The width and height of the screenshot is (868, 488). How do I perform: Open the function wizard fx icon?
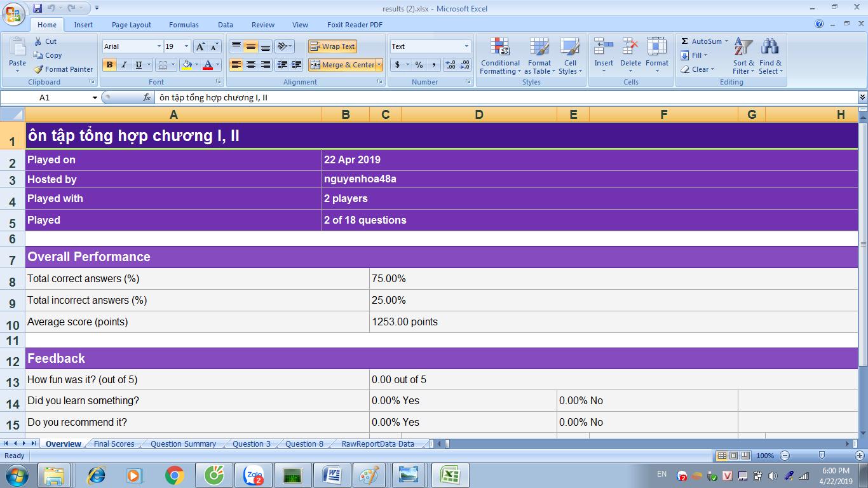click(147, 97)
